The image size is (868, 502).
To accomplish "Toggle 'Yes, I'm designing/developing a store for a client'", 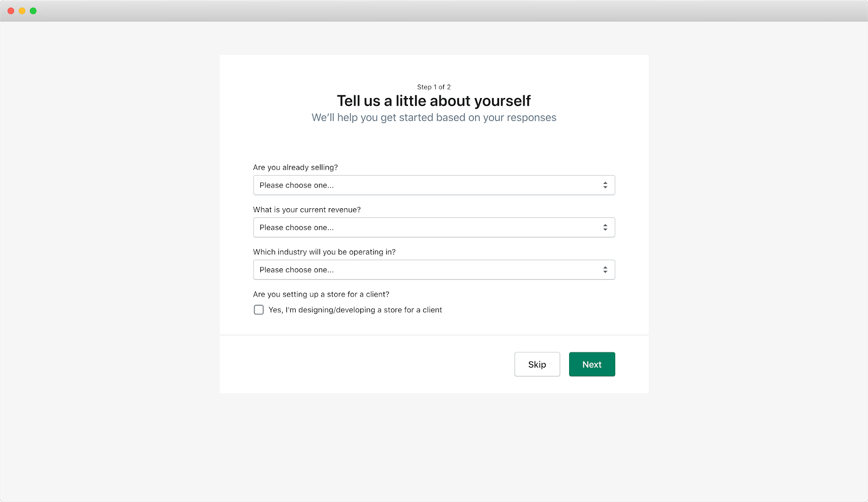I will [x=259, y=310].
